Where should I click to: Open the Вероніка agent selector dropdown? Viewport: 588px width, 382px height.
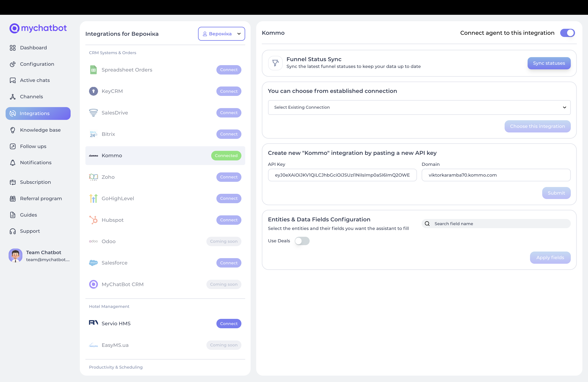(221, 34)
